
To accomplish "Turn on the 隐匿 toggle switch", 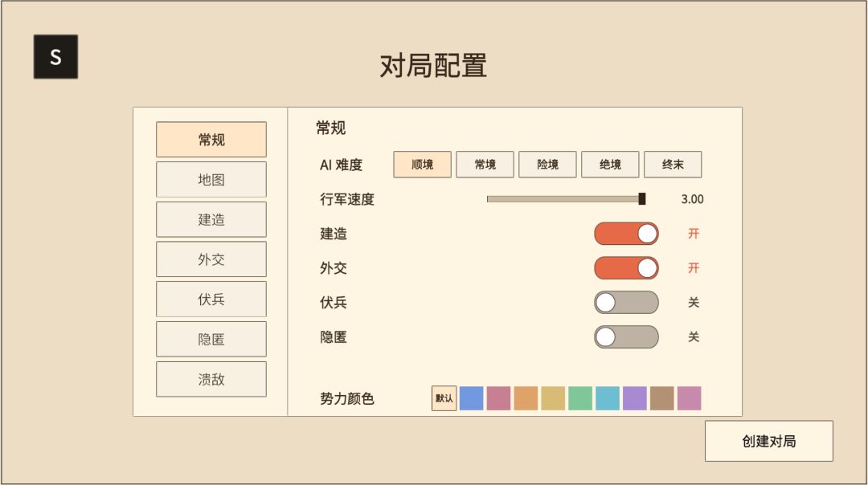I will click(626, 336).
